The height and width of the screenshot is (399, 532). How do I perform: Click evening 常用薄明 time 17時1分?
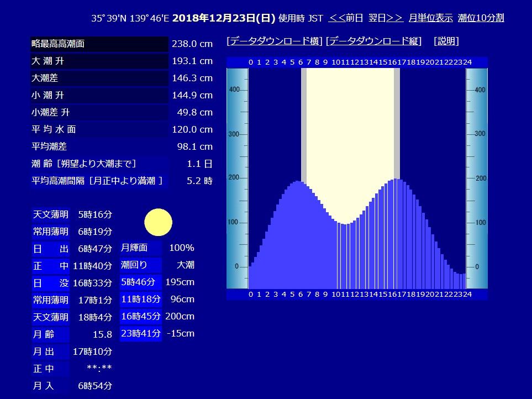tap(94, 300)
